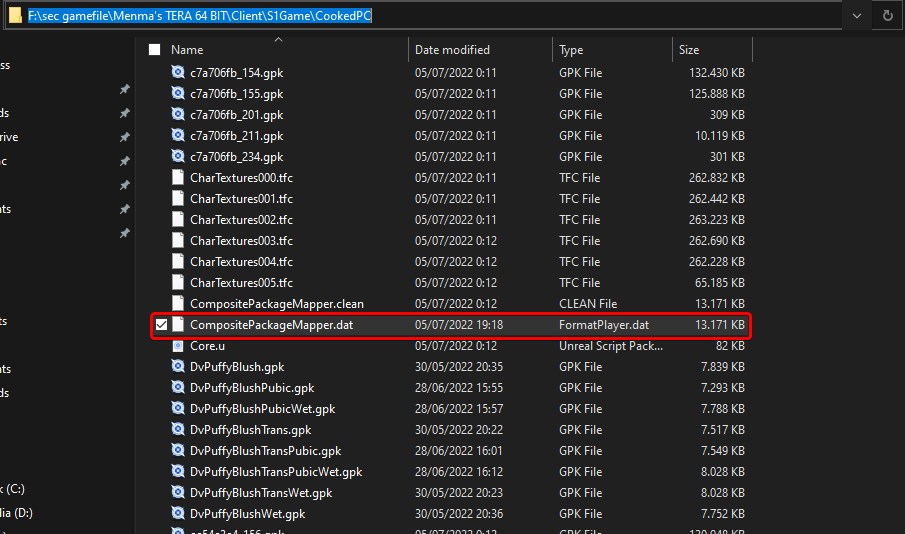905x534 pixels.
Task: Click the DvPuffyBlush.gpk file icon
Action: [x=178, y=367]
